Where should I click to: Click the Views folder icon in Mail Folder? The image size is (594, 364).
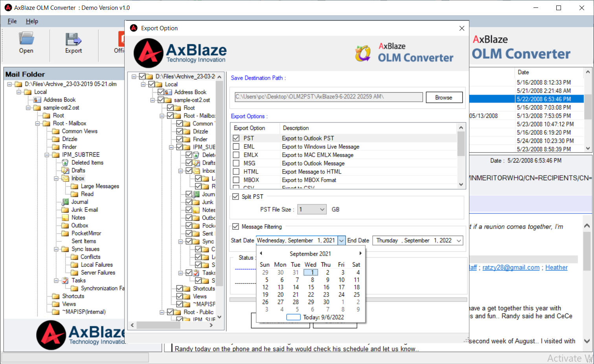[56, 304]
